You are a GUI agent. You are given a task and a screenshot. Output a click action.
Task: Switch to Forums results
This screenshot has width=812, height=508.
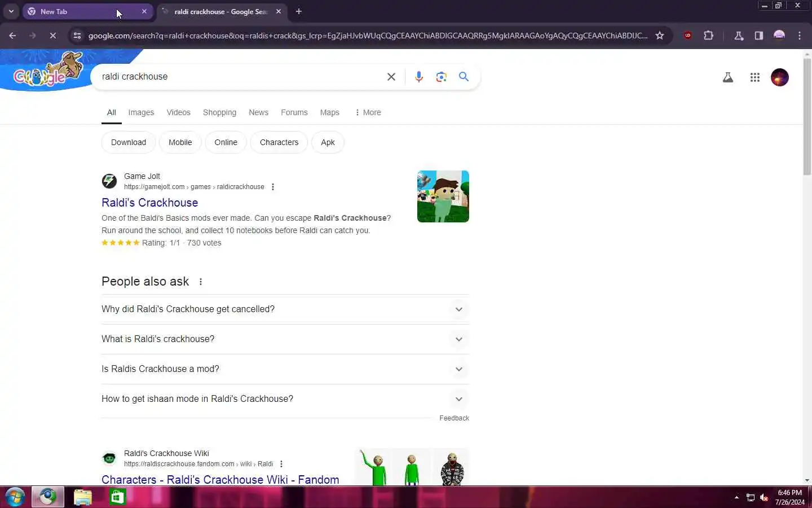point(294,112)
